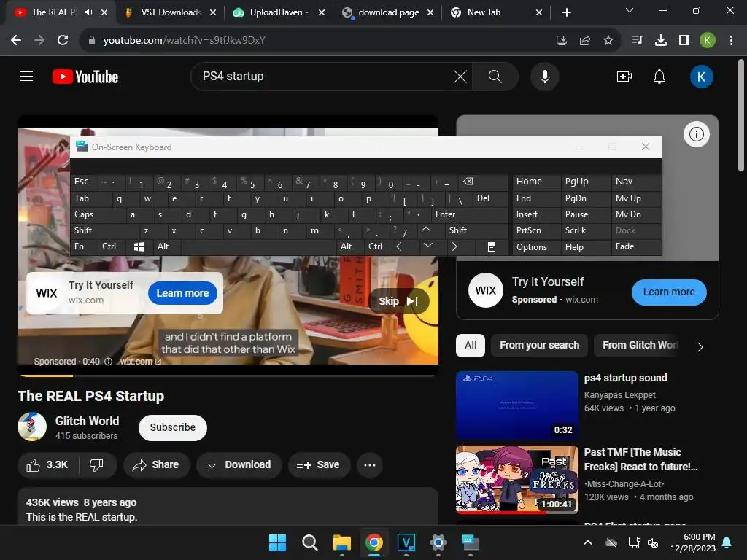Toggle Nav mode on On-Screen Keyboard
747x560 pixels.
click(x=636, y=182)
